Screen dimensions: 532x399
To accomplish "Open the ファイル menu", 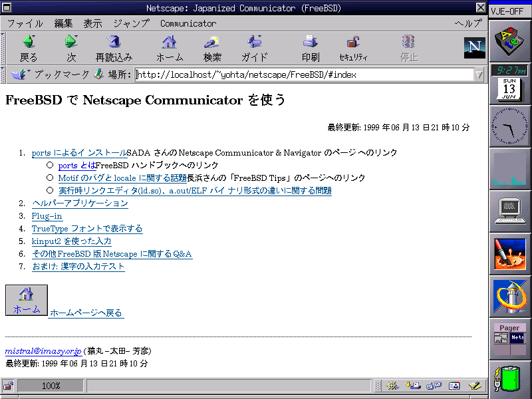I will coord(25,23).
